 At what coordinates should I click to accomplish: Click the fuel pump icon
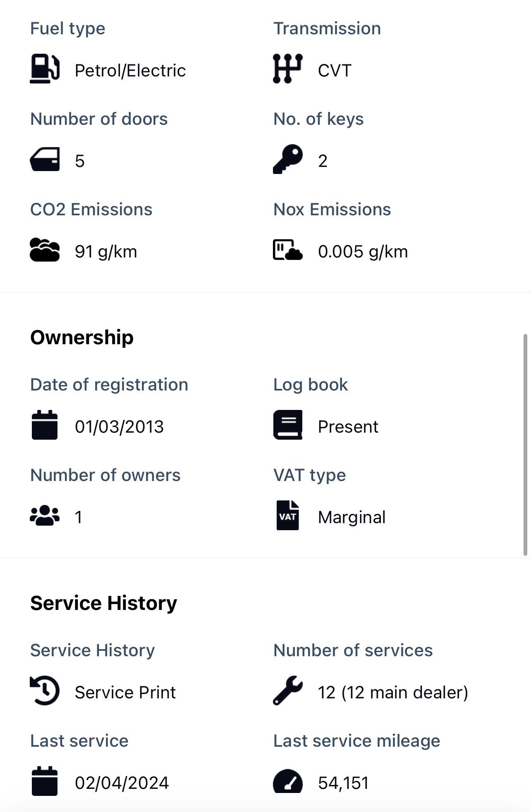coord(45,69)
